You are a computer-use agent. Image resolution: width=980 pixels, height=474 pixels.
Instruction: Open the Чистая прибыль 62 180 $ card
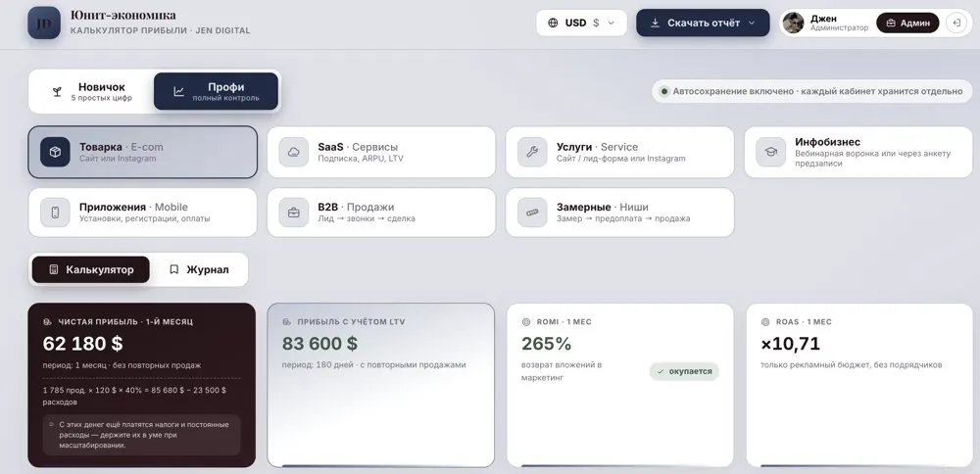coord(142,385)
